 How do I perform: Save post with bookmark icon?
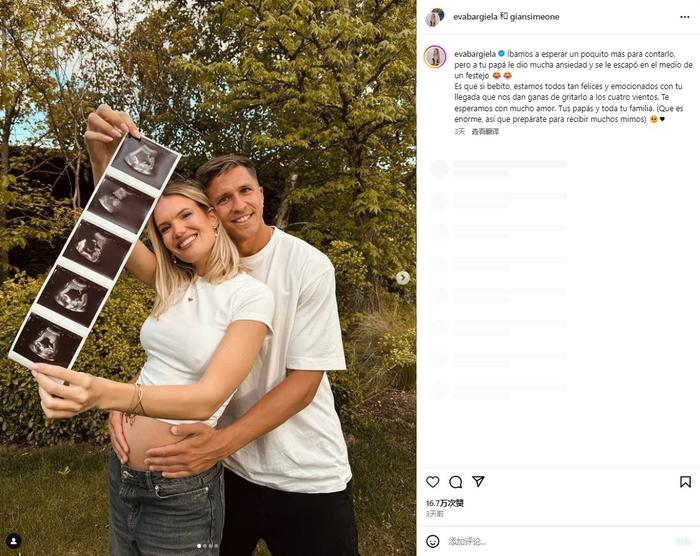click(685, 481)
